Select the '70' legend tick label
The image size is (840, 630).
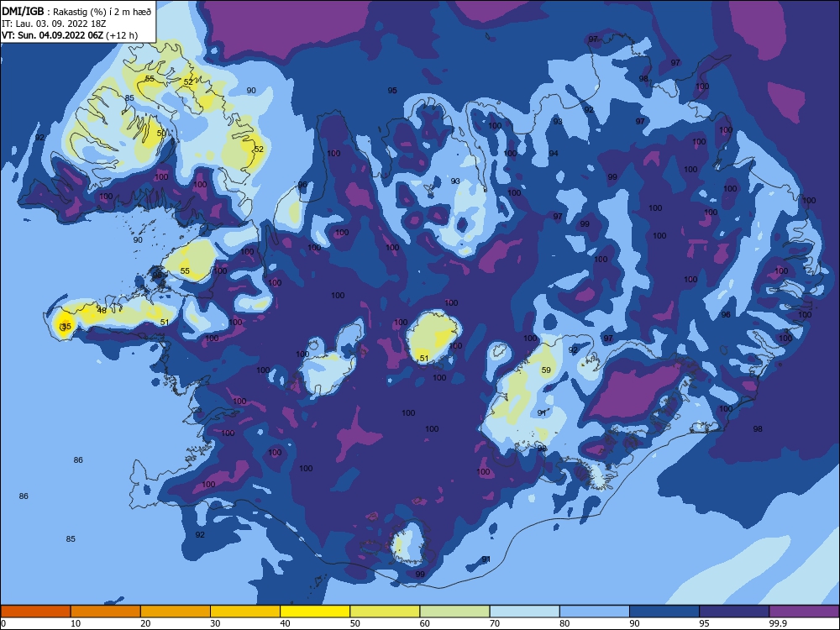click(x=495, y=623)
